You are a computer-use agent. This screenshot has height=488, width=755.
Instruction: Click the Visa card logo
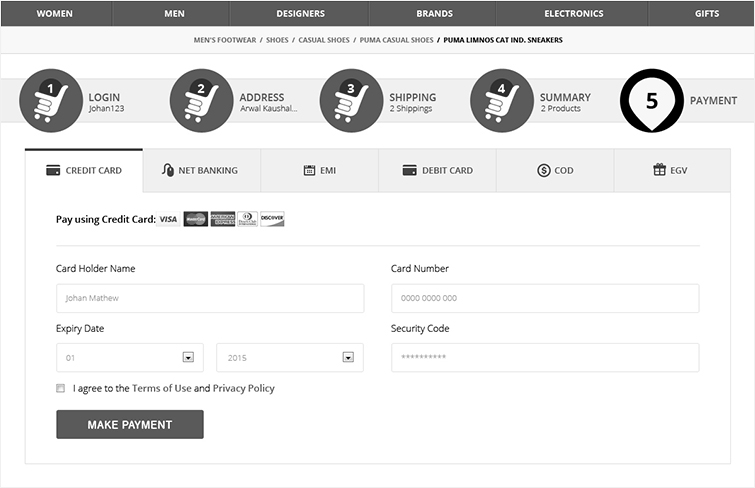[x=168, y=219]
